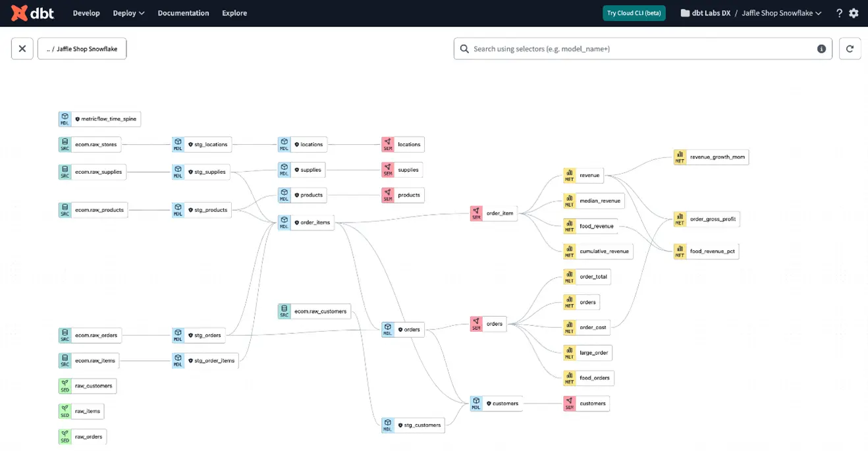Viewport: 868px width, 451px height.
Task: Click the revenue metric icon
Action: [x=570, y=175]
